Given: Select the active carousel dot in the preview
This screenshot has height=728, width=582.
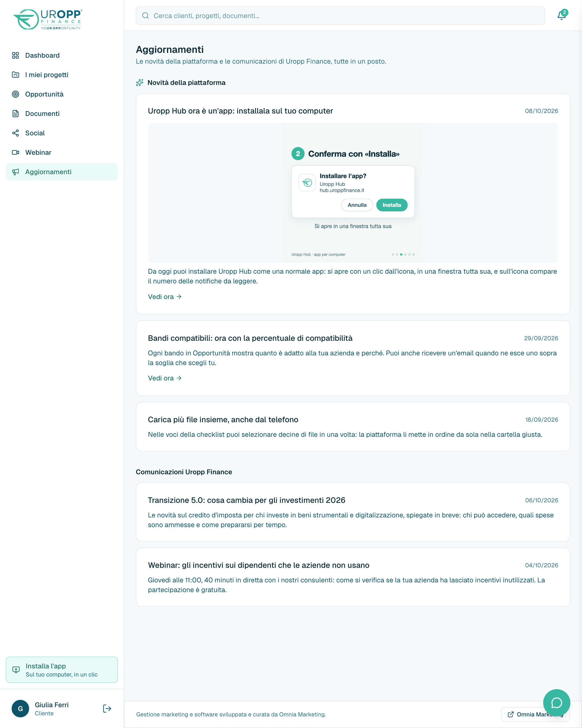Looking at the screenshot, I should (x=401, y=254).
